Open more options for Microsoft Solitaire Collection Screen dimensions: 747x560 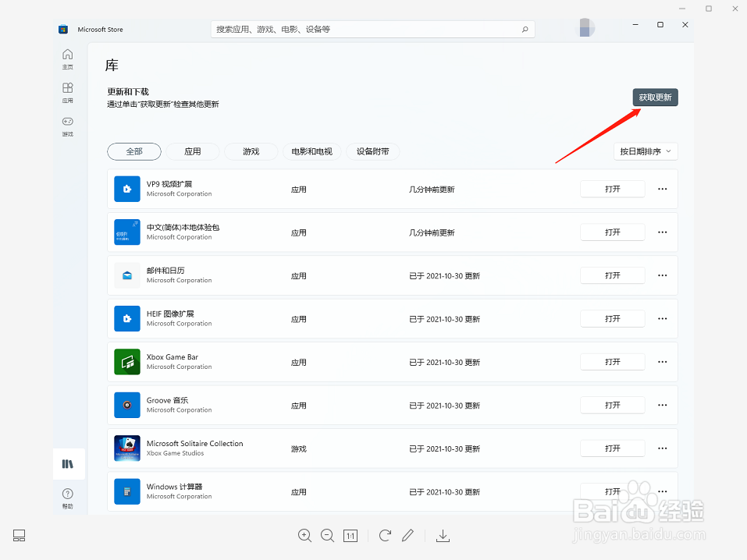pos(662,448)
